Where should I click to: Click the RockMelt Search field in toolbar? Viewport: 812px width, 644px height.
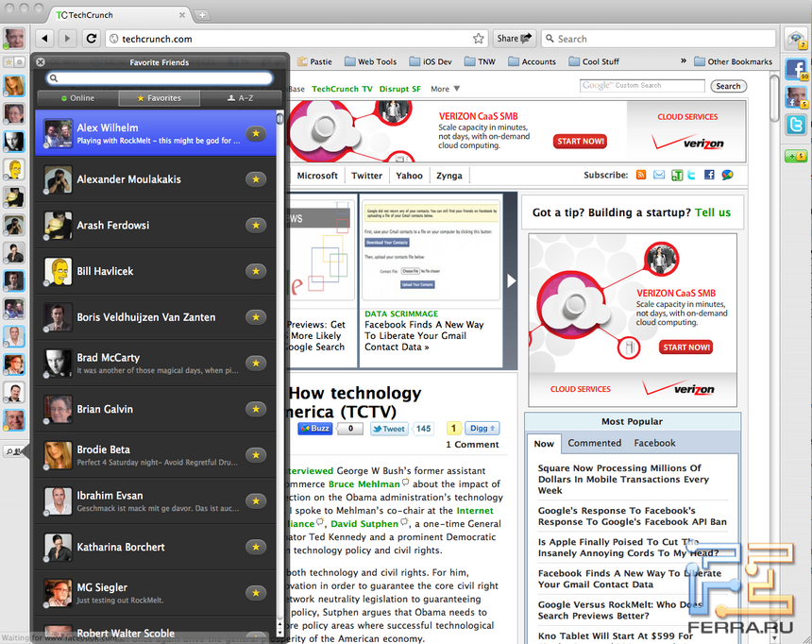[x=658, y=39]
